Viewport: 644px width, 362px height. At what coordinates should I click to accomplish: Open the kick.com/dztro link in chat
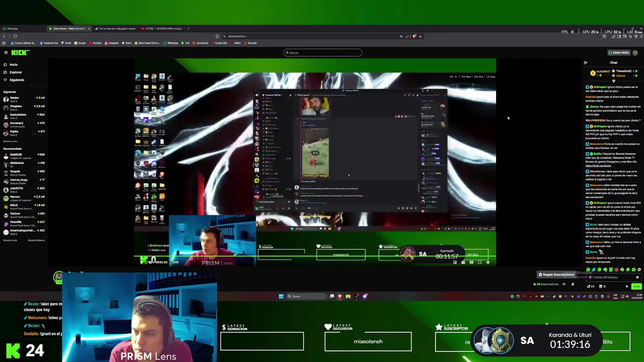pos(598,165)
